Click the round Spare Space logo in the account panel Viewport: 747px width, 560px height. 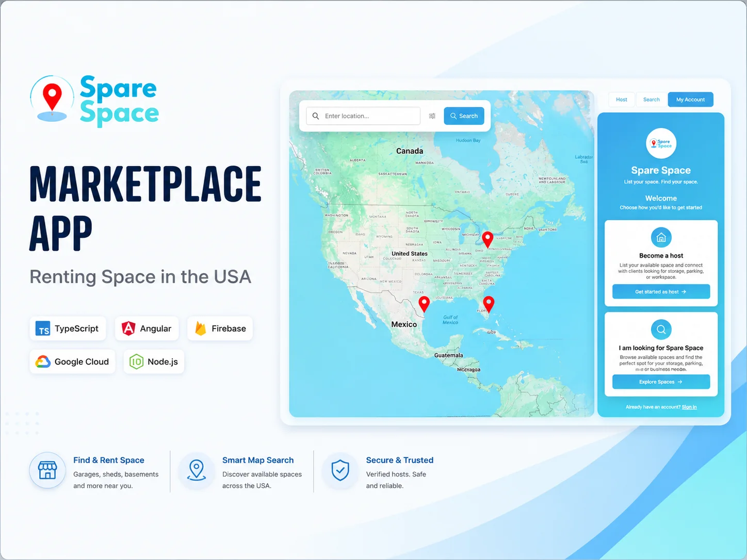pos(661,143)
